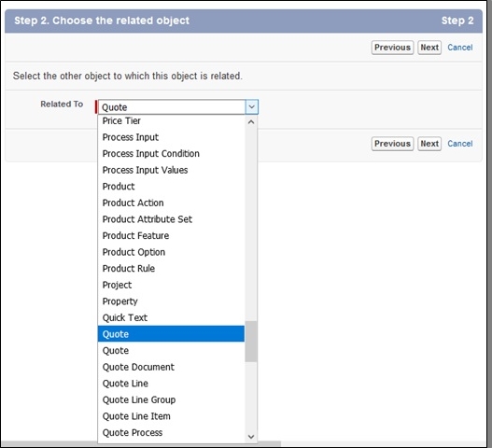Select Quote Process option

coord(171,432)
